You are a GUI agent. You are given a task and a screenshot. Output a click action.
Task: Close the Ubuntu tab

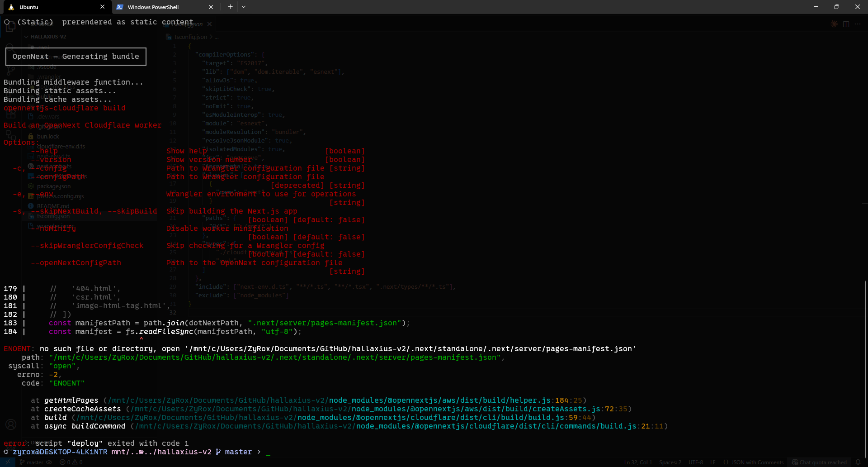pos(103,7)
